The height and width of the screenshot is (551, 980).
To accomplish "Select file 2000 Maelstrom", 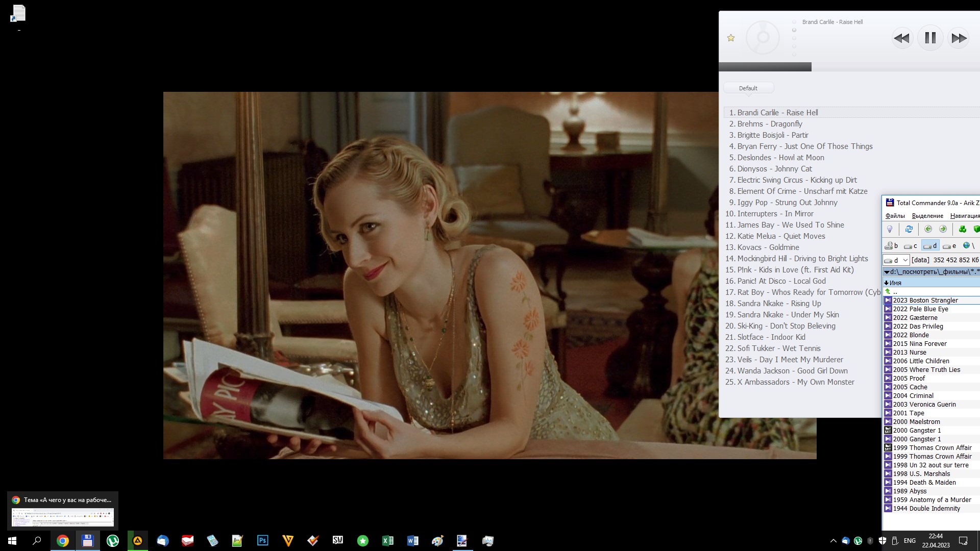I will tap(932, 422).
